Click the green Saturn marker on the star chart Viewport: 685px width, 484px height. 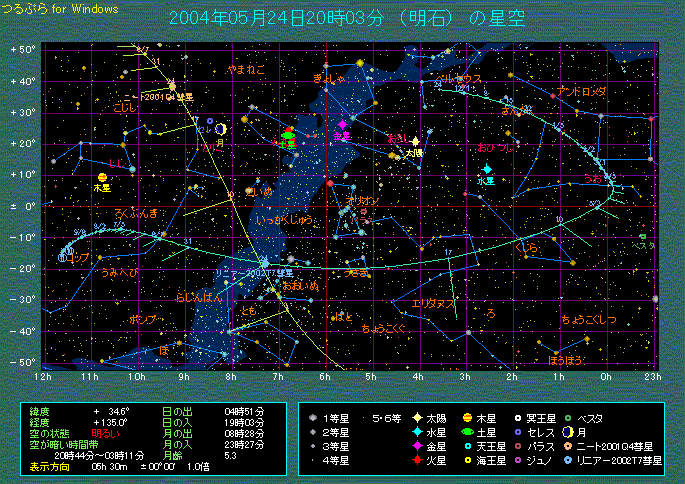click(x=289, y=134)
